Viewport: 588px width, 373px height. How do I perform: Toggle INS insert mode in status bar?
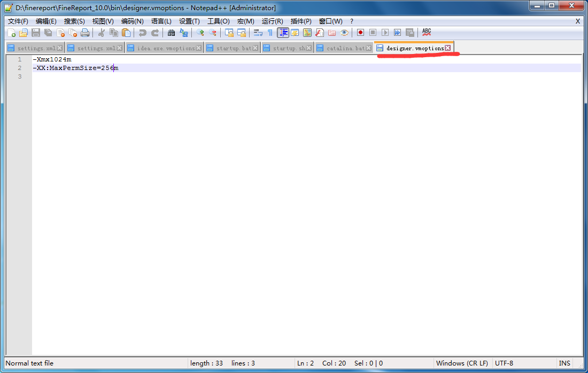point(564,363)
